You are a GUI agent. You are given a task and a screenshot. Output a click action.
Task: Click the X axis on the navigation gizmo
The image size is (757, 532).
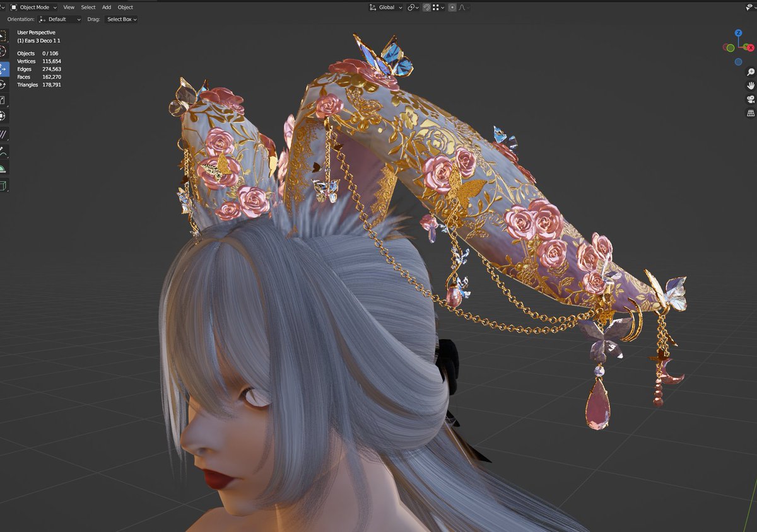tap(751, 47)
